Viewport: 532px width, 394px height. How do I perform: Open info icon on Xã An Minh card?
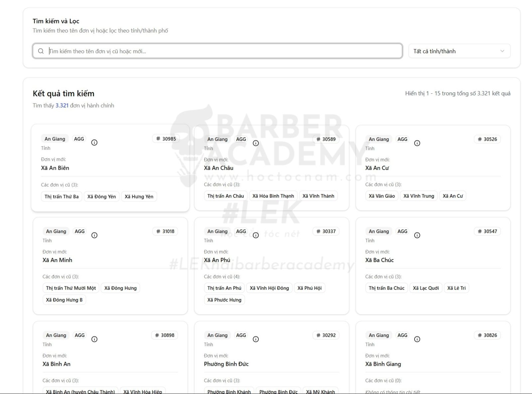tap(94, 235)
